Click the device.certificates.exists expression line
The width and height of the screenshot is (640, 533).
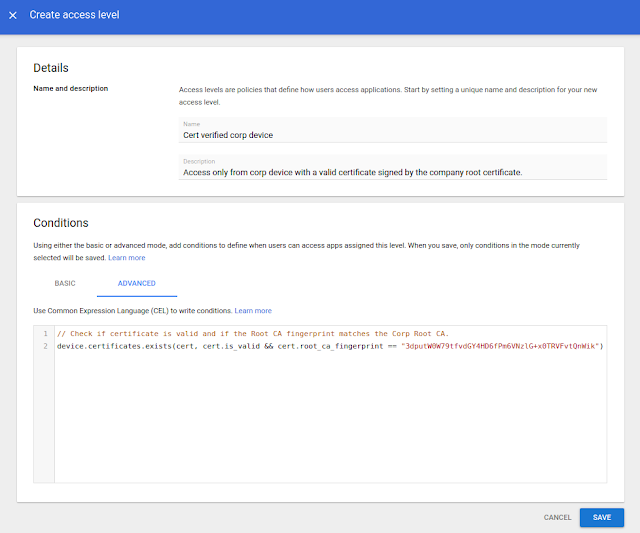click(x=330, y=346)
